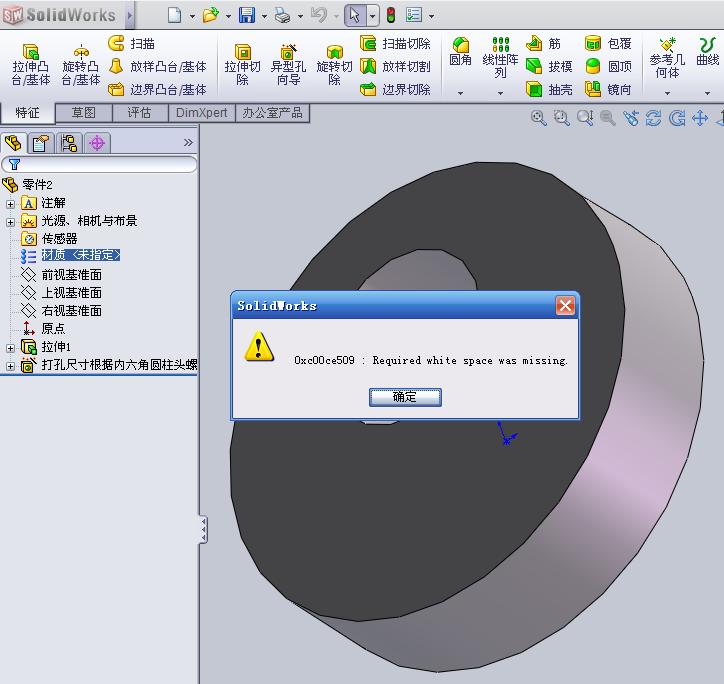This screenshot has width=724, height=684.
Task: Choose the 拔模 draft tool
Action: click(549, 67)
